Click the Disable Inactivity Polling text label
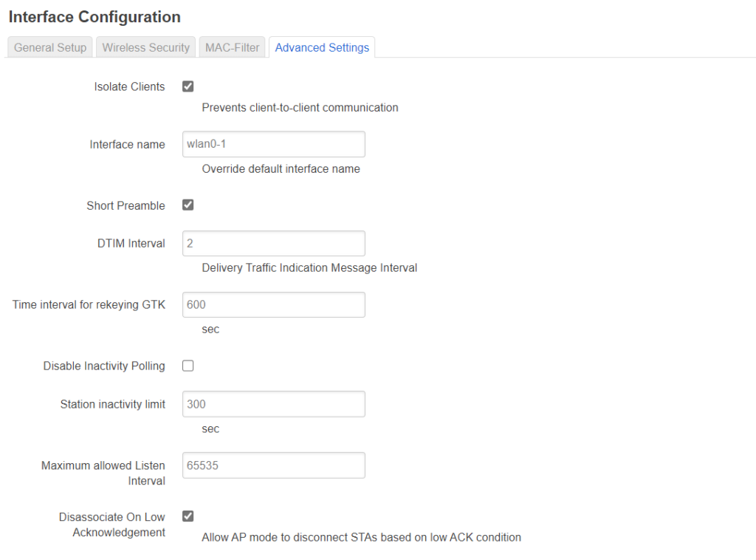Image resolution: width=756 pixels, height=560 pixels. [x=104, y=366]
